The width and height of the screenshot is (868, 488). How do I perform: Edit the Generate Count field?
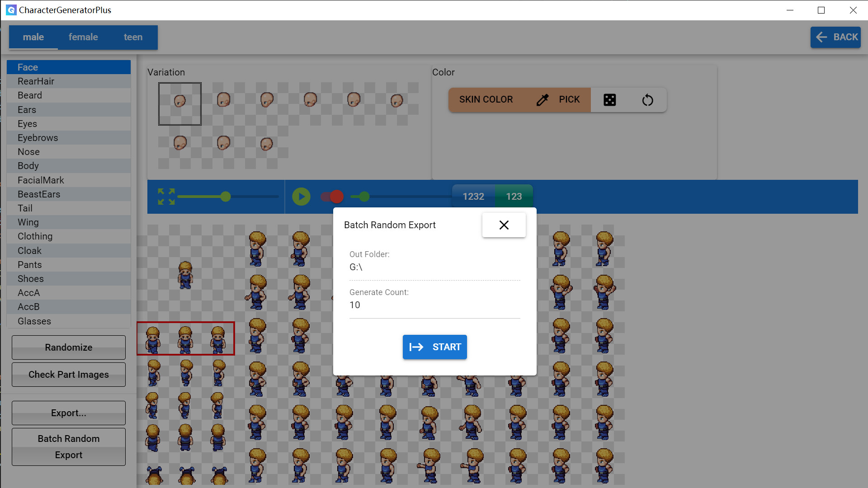coord(434,305)
